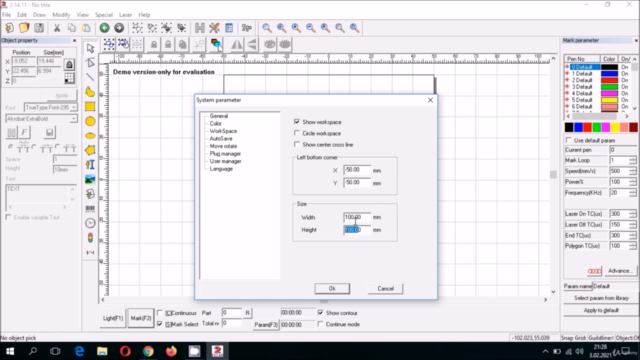Click Cancel in System parameter dialog
640x360 pixels.
pos(385,289)
